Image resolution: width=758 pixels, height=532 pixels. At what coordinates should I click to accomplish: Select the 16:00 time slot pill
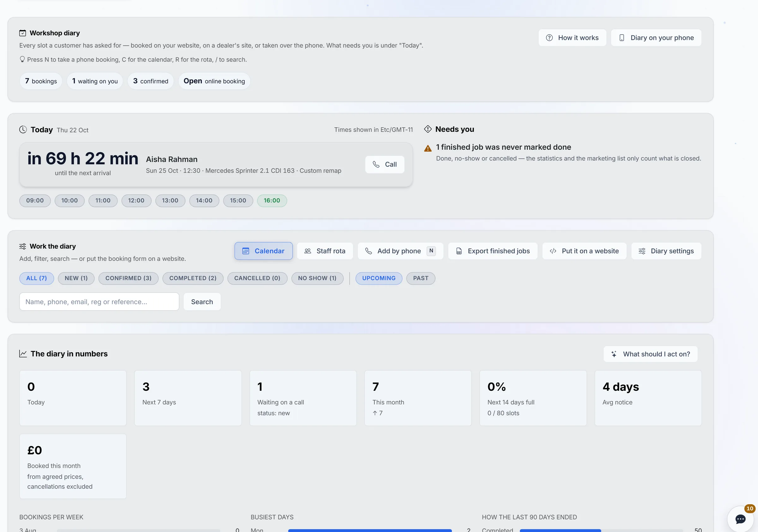point(272,201)
